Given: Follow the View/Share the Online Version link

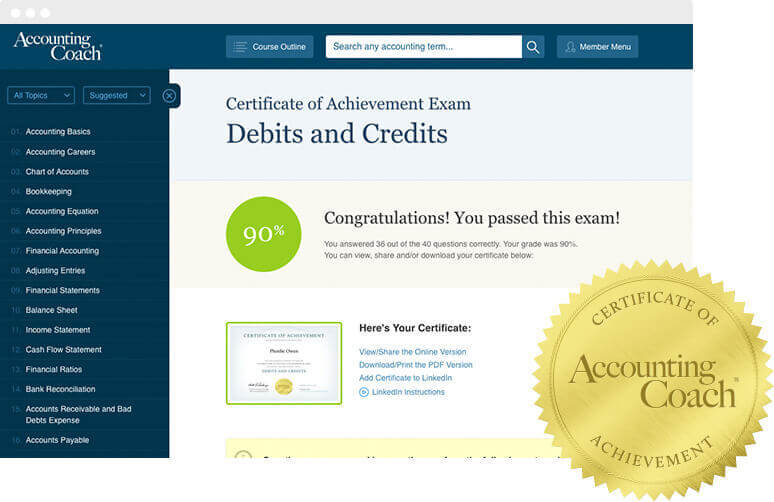Looking at the screenshot, I should coord(413,352).
